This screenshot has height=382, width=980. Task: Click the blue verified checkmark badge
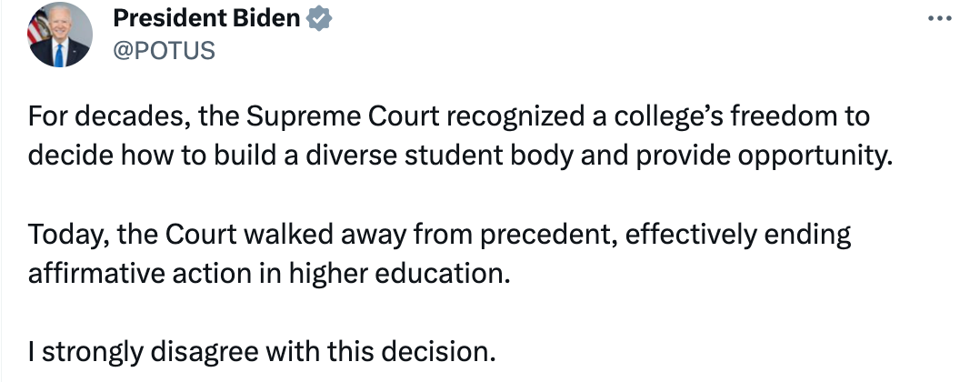(319, 19)
